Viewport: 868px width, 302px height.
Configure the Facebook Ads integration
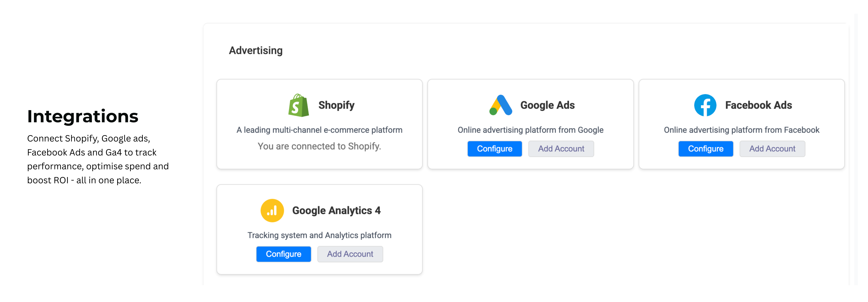click(705, 149)
